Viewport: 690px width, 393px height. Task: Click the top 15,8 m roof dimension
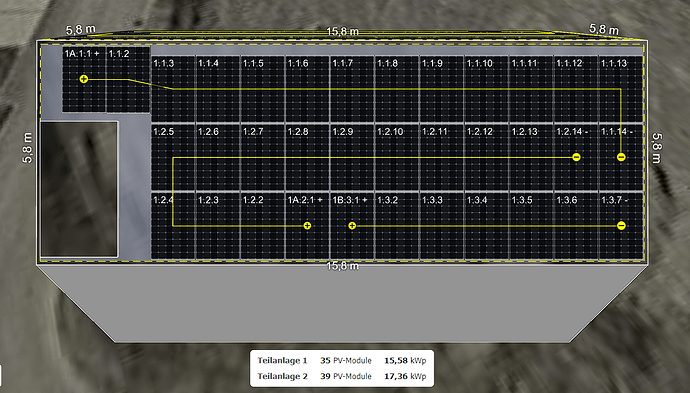coord(342,32)
